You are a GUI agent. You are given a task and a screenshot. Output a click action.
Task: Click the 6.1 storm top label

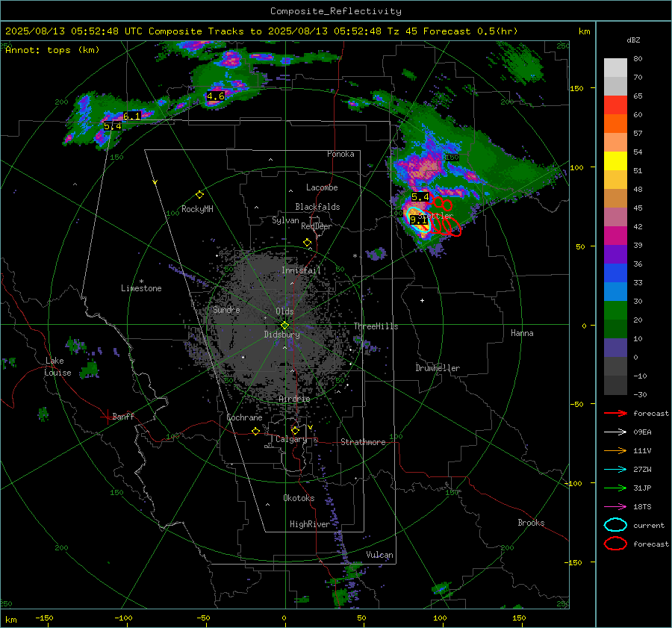point(131,116)
